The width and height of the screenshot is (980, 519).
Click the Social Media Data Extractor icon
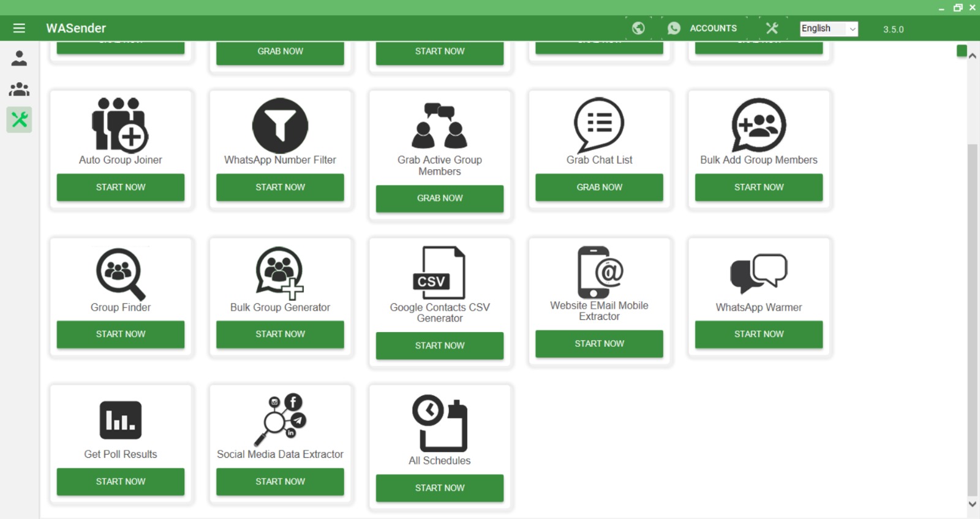(x=280, y=420)
